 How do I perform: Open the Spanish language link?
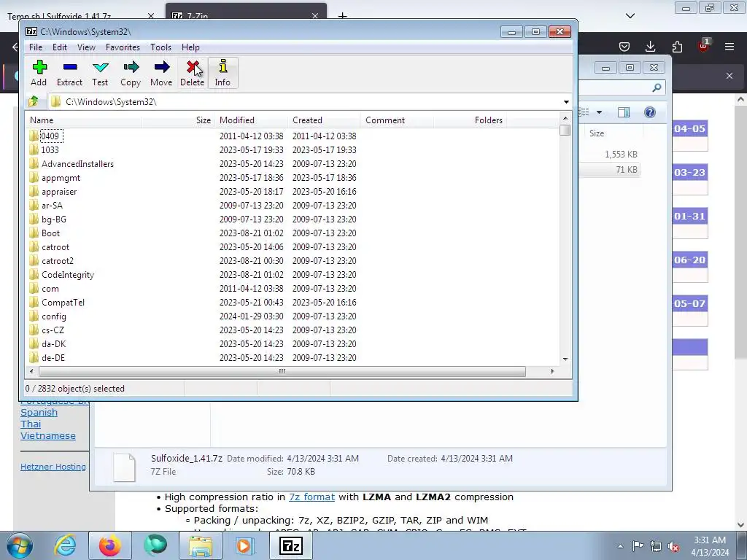tap(39, 413)
